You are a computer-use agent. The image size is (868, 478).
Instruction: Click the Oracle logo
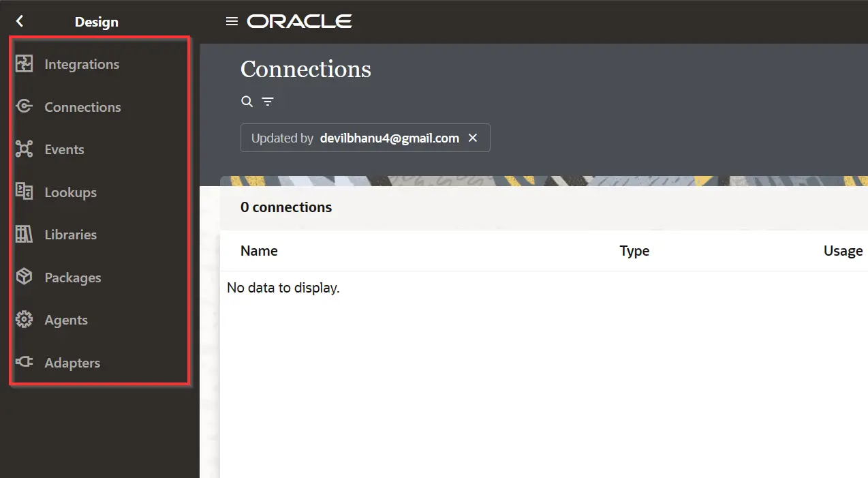click(x=299, y=22)
